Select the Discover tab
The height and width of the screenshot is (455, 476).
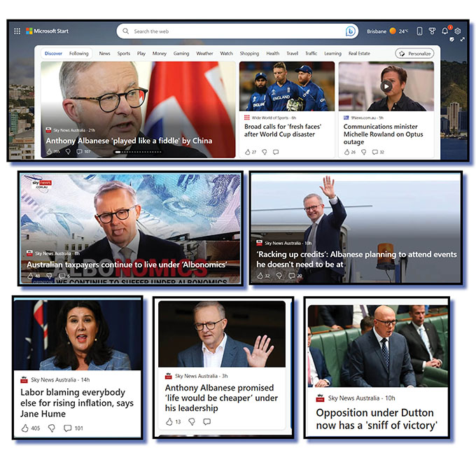(53, 53)
